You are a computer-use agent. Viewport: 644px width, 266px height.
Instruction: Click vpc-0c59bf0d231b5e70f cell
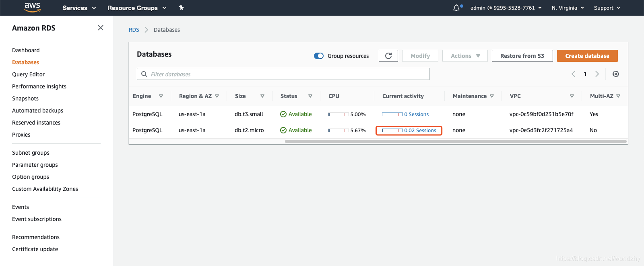tap(541, 114)
